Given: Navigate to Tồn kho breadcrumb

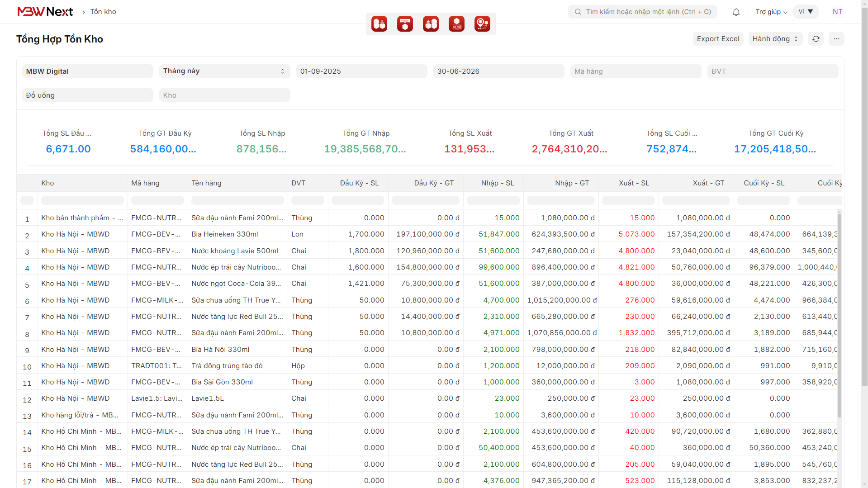Looking at the screenshot, I should coord(103,12).
